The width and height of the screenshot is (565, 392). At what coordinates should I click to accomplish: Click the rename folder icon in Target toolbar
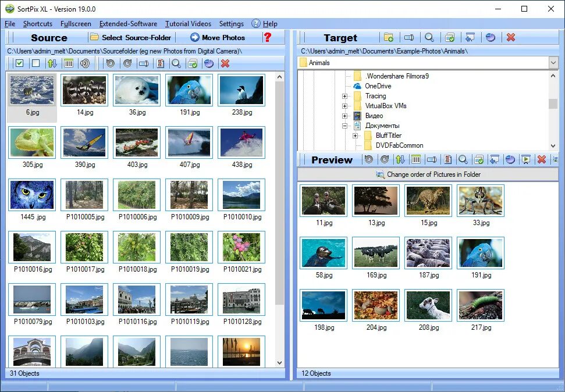click(x=409, y=37)
